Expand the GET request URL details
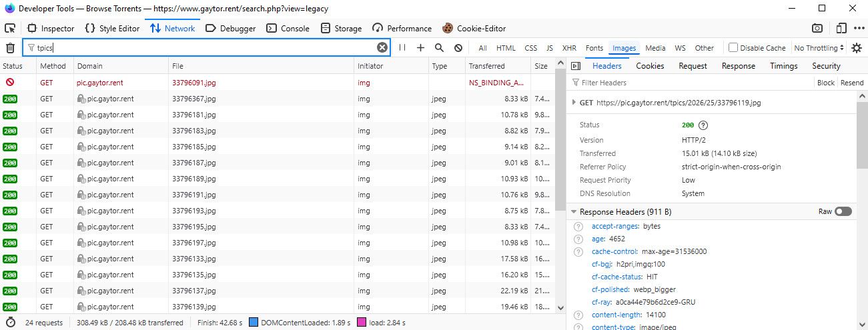 click(x=574, y=103)
